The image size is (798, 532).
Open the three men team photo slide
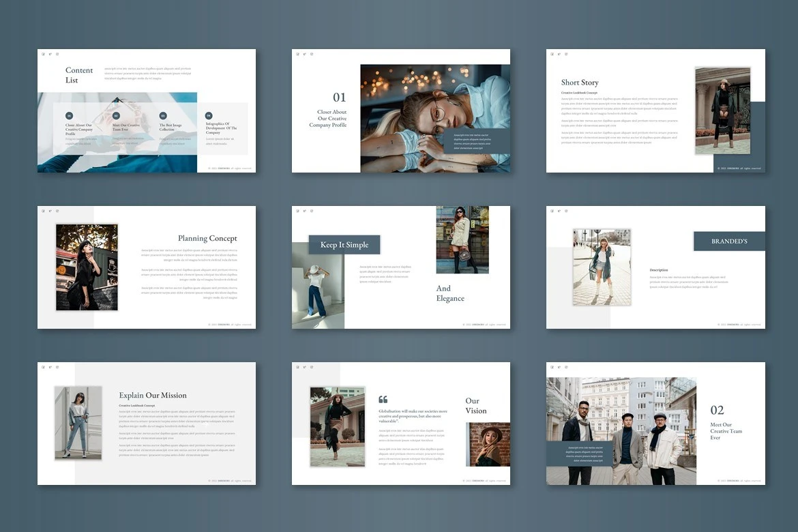621,431
